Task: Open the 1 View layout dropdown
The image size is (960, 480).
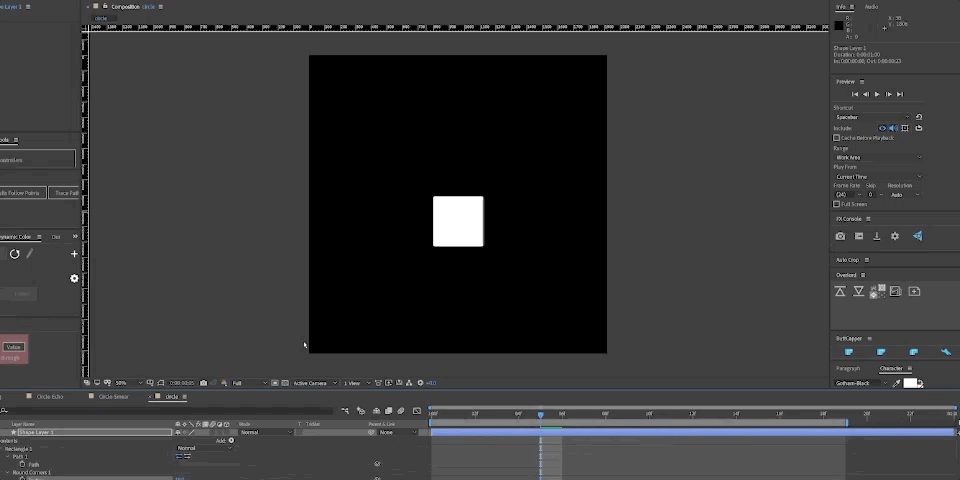Action: [x=356, y=383]
